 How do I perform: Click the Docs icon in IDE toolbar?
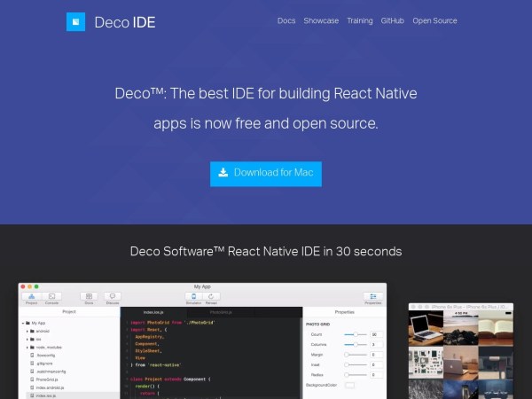(89, 297)
